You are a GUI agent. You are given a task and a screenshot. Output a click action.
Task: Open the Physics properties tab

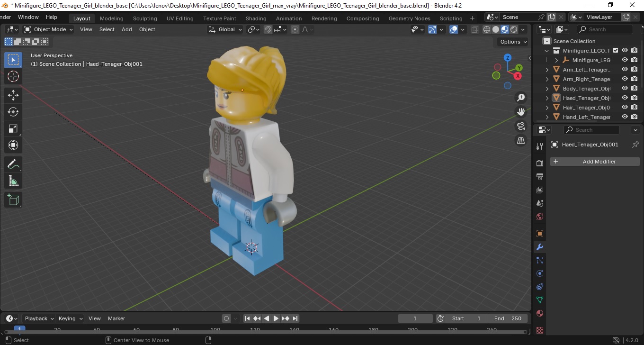[539, 273]
